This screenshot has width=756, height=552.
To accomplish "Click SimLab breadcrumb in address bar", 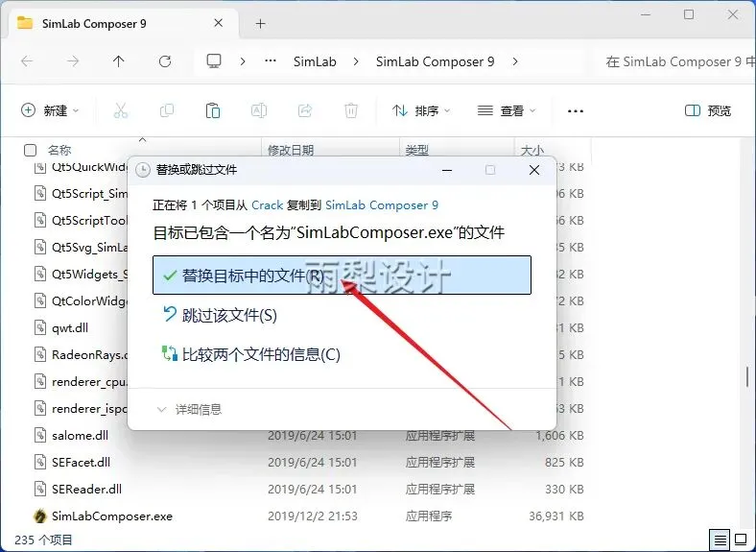I will coord(315,61).
